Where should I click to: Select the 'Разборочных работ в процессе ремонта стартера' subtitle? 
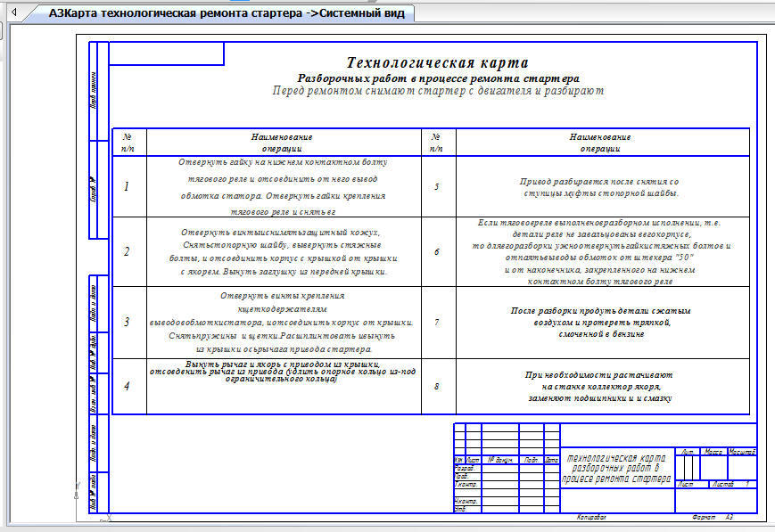(437, 78)
